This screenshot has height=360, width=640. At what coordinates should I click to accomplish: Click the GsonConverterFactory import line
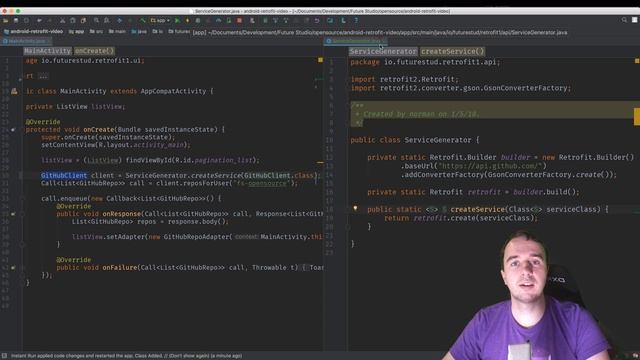coord(461,88)
